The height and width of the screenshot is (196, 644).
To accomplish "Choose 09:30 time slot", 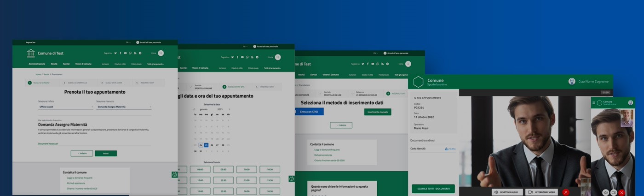I will [224, 169].
